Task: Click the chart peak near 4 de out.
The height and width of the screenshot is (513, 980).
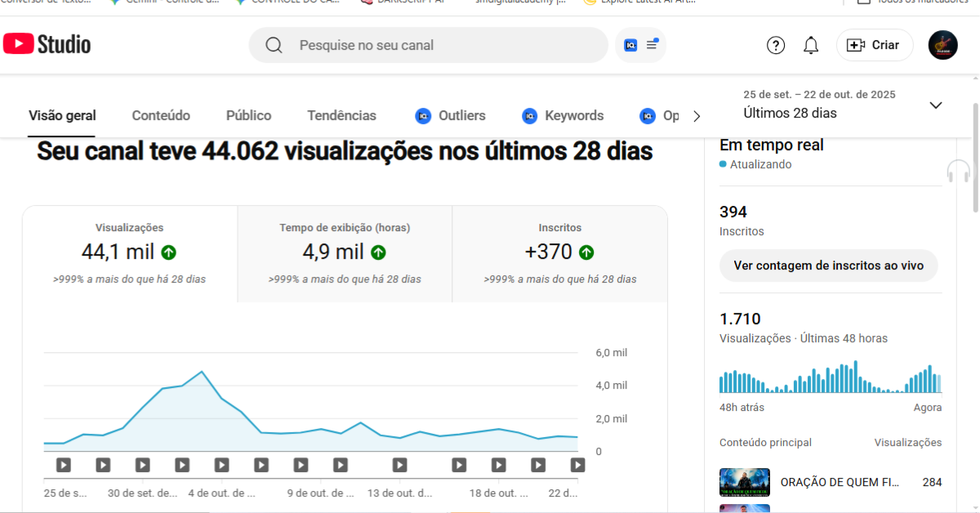Action: click(201, 372)
